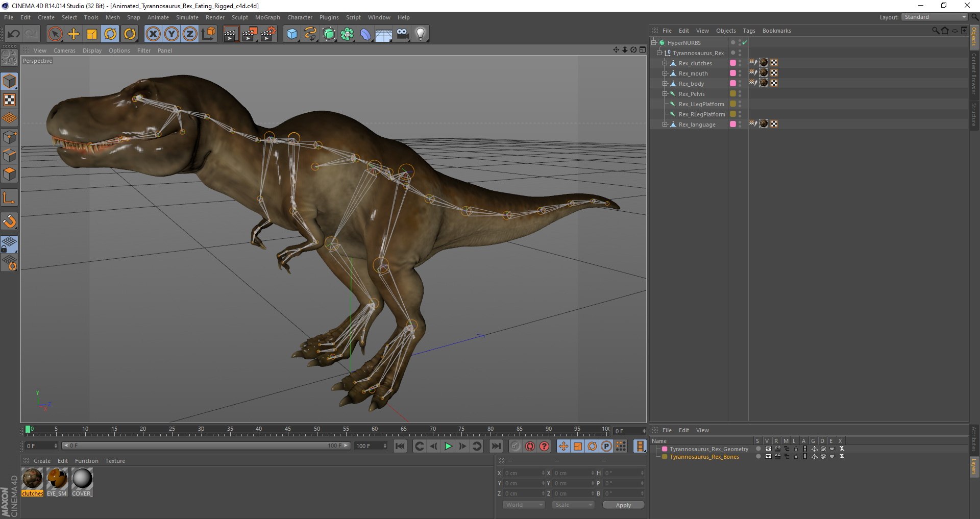Enable Axis mode tool
Viewport: 980px width, 519px height.
tap(9, 198)
